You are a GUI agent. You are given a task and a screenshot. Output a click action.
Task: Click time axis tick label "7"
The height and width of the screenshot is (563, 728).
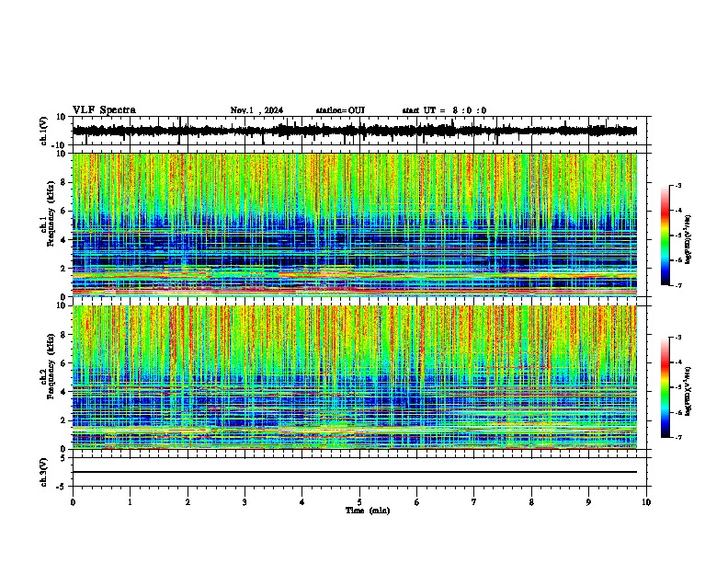(x=474, y=502)
